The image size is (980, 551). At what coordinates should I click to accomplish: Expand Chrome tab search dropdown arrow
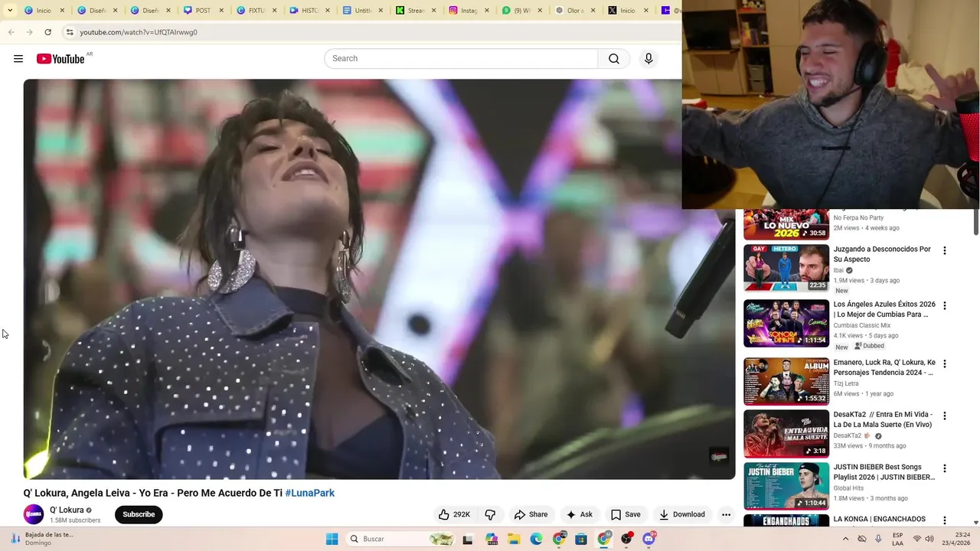[x=10, y=10]
